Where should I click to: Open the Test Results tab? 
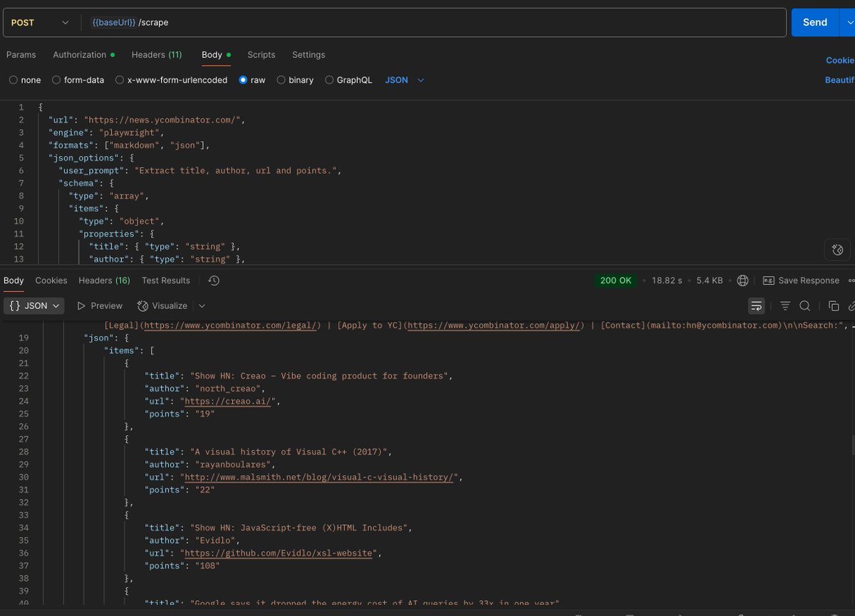pos(166,281)
